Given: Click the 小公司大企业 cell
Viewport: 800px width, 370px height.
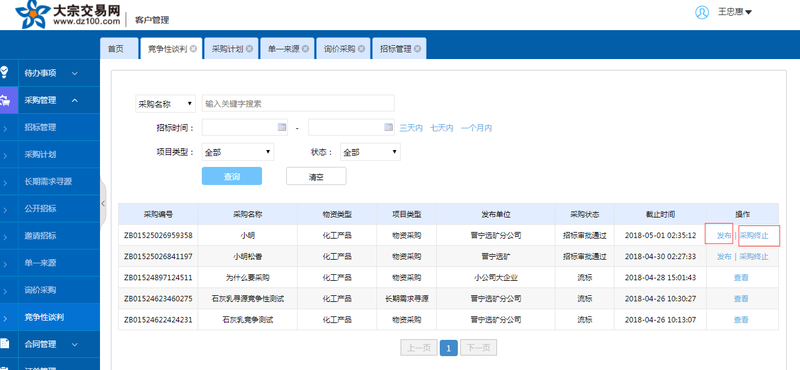Looking at the screenshot, I should tap(495, 278).
